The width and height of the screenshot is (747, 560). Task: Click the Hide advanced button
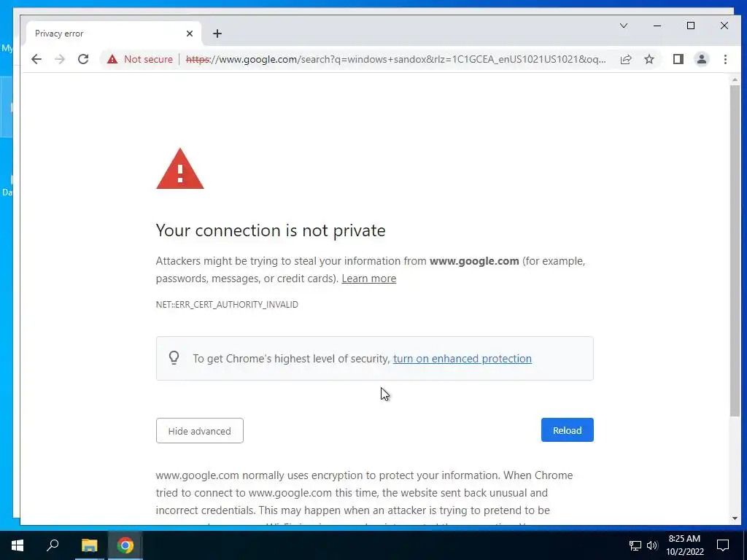[x=200, y=430]
